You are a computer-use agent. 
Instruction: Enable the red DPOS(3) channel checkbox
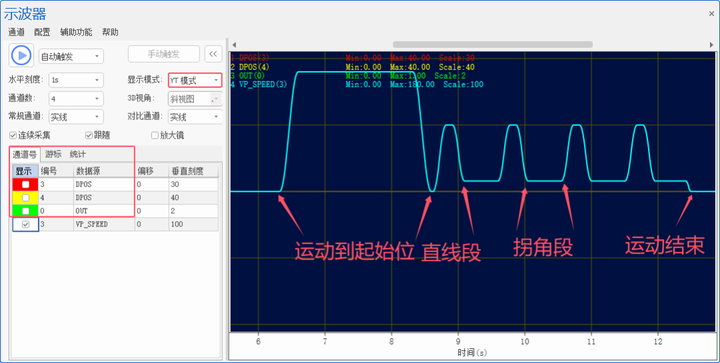[x=26, y=184]
